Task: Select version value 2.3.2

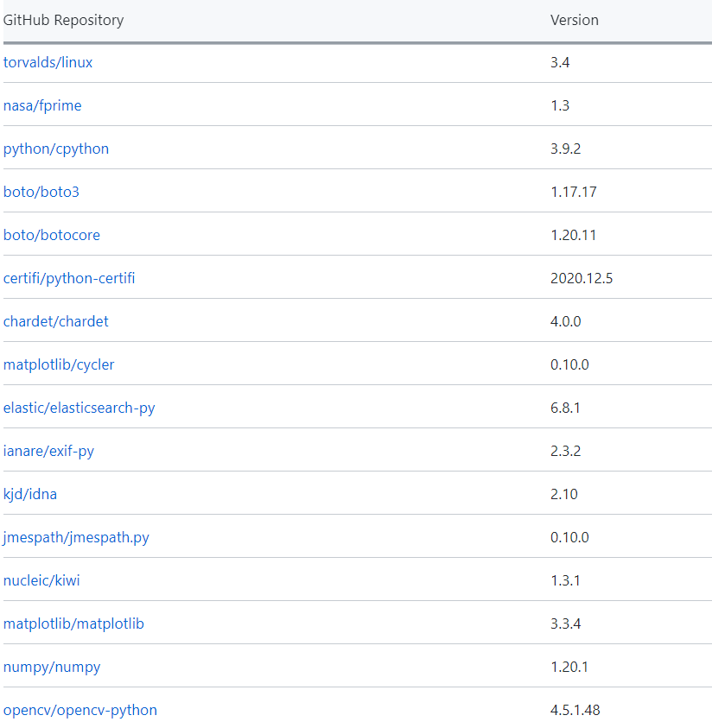Action: tap(566, 451)
